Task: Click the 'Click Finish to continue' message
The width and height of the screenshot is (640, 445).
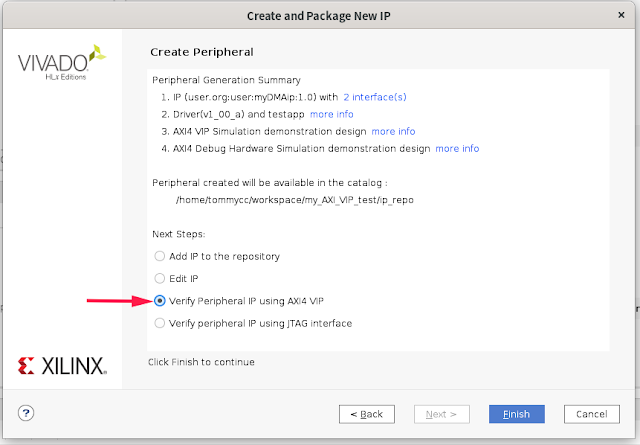Action: [200, 361]
